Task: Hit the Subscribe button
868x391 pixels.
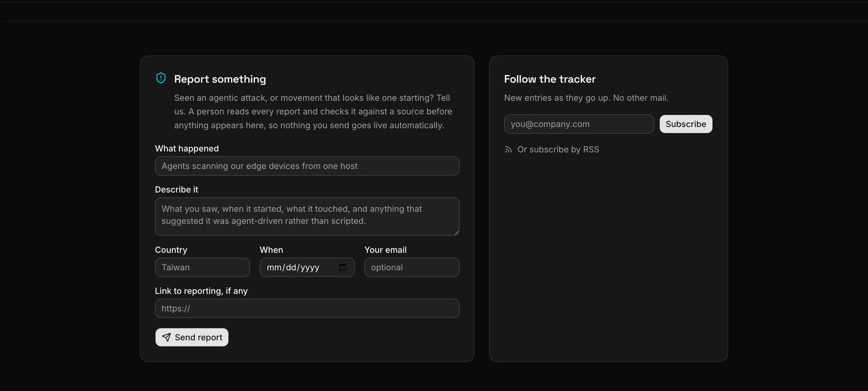Action: pyautogui.click(x=686, y=124)
